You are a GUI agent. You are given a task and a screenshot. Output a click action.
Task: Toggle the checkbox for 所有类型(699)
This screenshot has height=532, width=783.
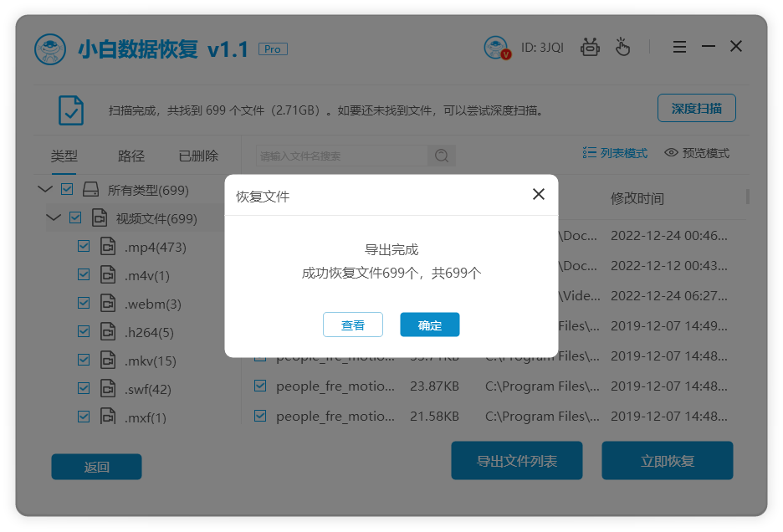pos(67,190)
